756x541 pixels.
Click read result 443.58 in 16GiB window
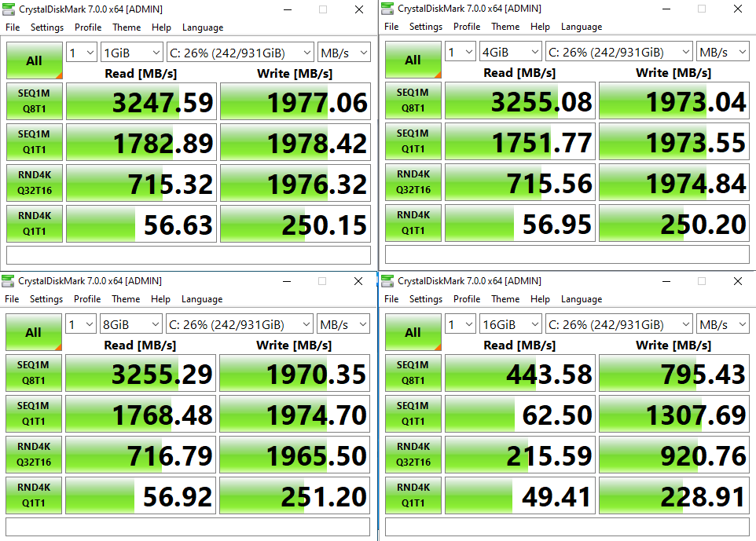(x=519, y=373)
